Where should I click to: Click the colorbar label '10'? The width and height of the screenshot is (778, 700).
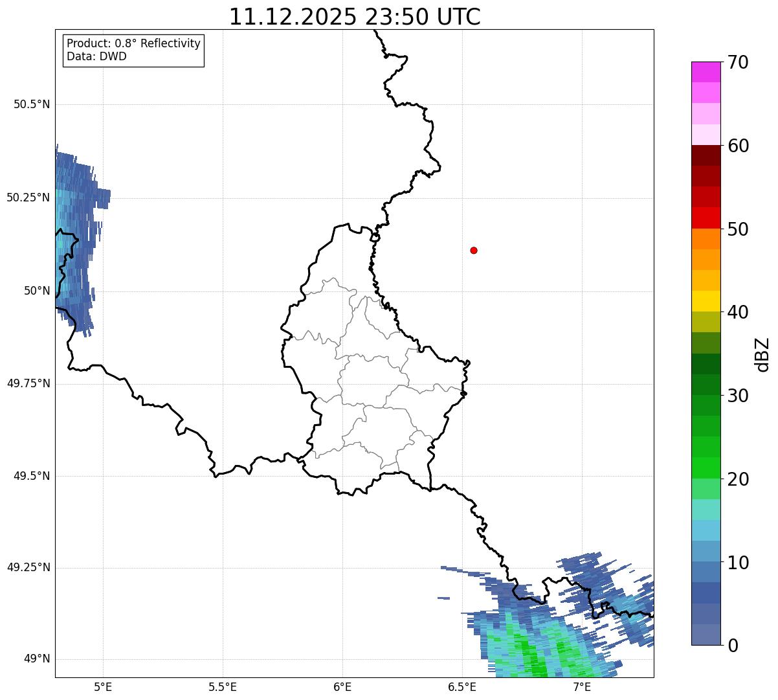[739, 563]
